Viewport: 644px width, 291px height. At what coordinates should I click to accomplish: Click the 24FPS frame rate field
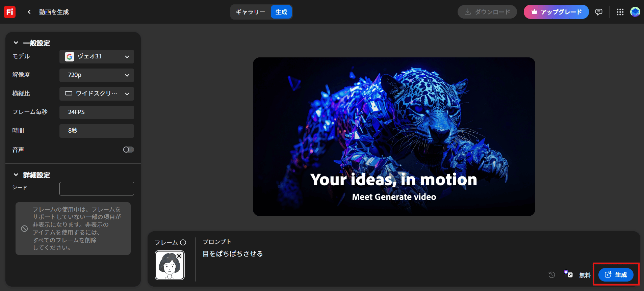(97, 112)
